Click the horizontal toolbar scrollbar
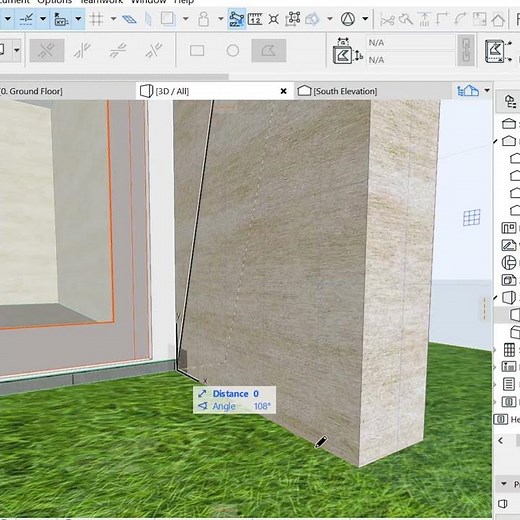 (114, 77)
